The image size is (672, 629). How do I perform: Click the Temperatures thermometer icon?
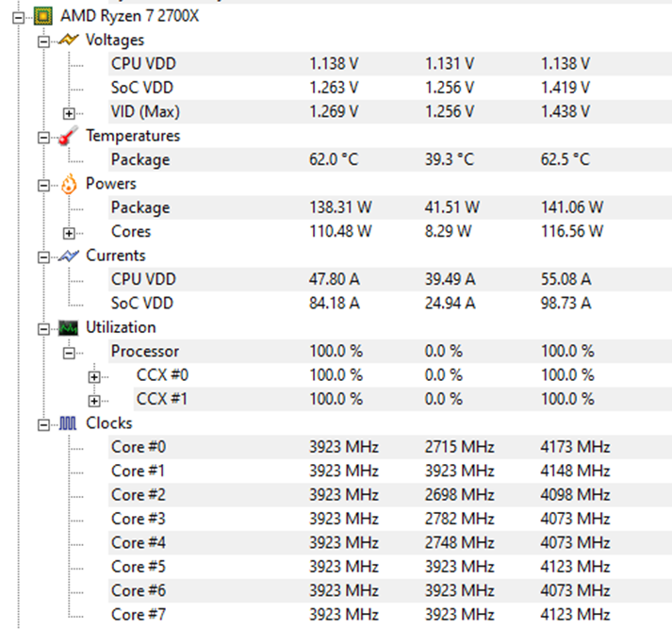pyautogui.click(x=67, y=137)
